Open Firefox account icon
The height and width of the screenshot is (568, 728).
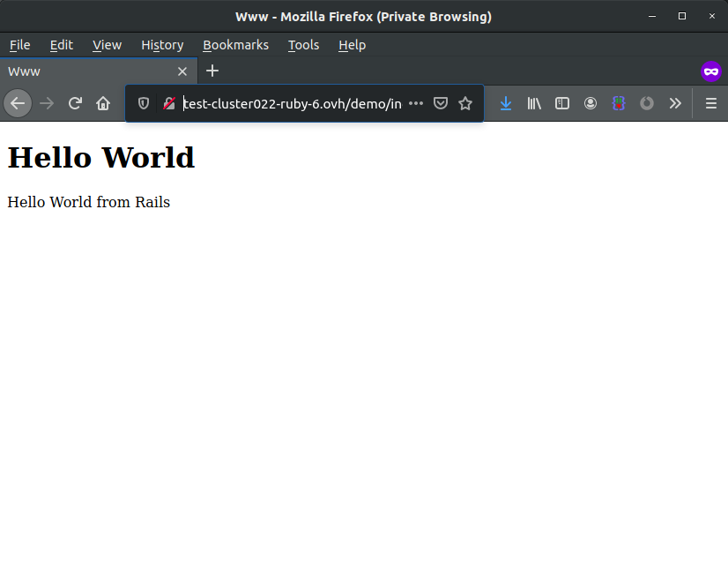(591, 103)
